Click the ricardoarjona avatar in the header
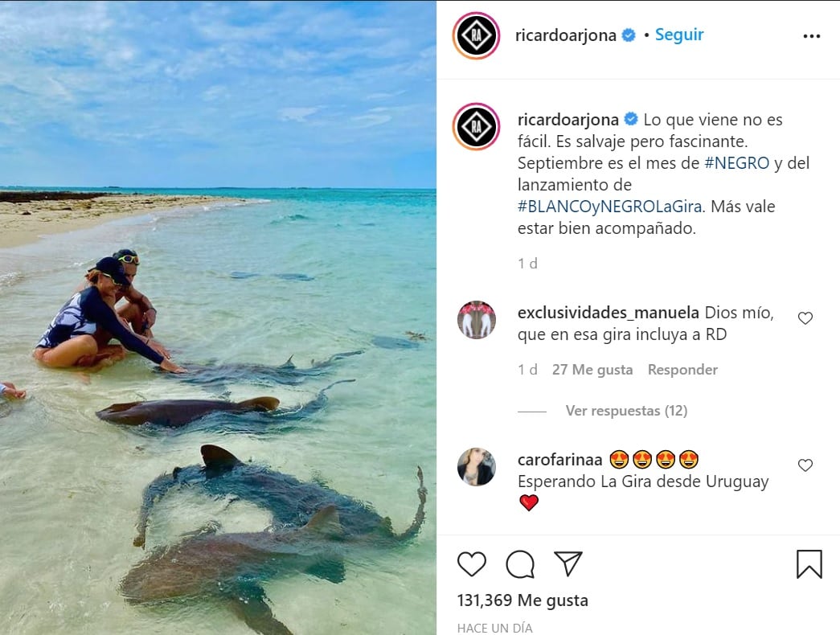This screenshot has width=840, height=635. pos(477,36)
